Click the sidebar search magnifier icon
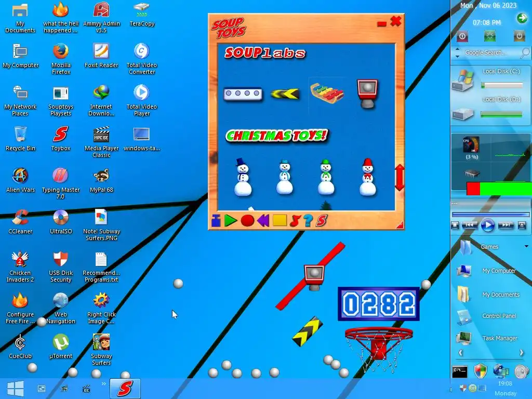The width and height of the screenshot is (532, 399). coord(525,53)
